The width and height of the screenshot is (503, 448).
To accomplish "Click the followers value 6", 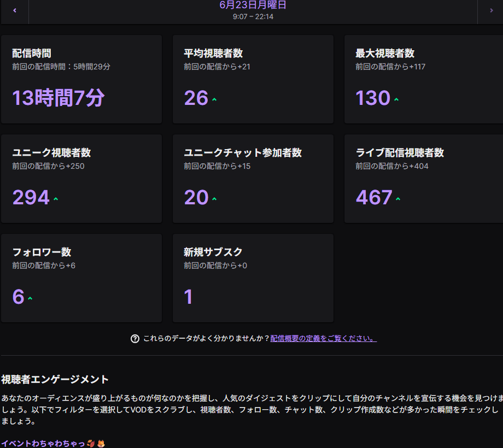I will coord(18,297).
